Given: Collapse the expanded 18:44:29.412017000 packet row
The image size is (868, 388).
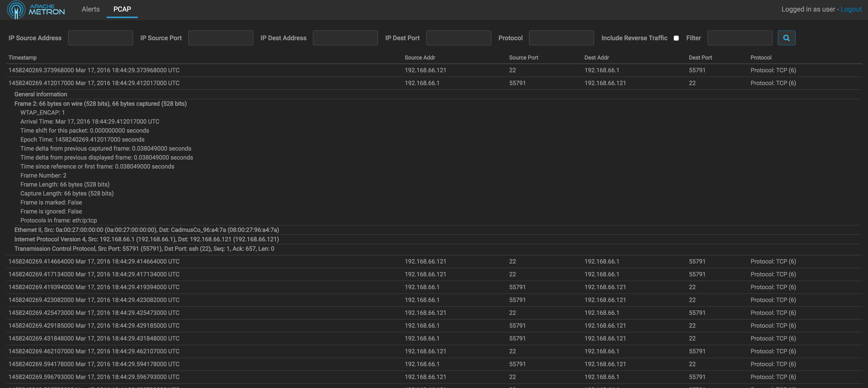Looking at the screenshot, I should coord(94,83).
